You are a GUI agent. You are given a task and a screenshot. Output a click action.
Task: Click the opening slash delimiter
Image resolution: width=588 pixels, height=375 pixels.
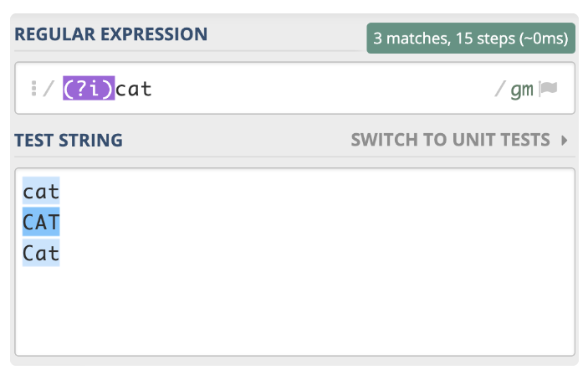[x=49, y=89]
